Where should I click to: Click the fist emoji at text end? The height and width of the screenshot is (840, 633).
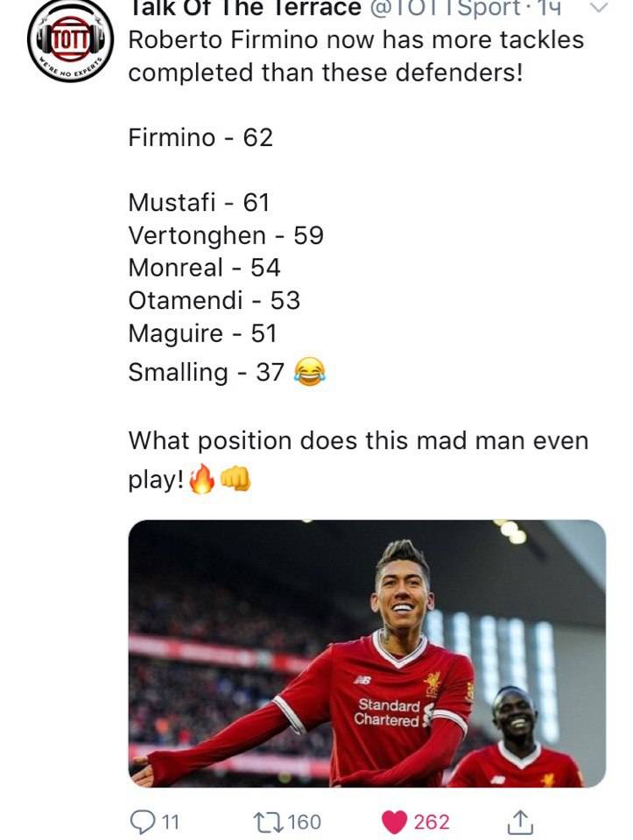(236, 478)
